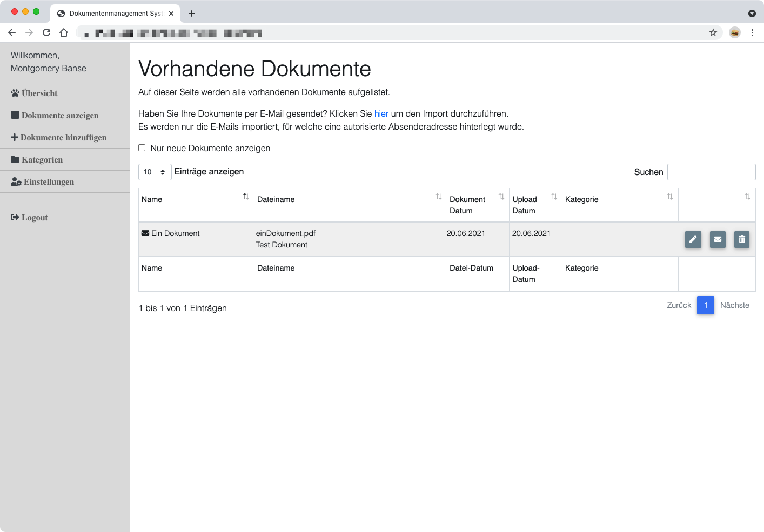Viewport: 764px width, 532px height.
Task: Open the tab search dropdown arrow in title bar
Action: [x=752, y=14]
